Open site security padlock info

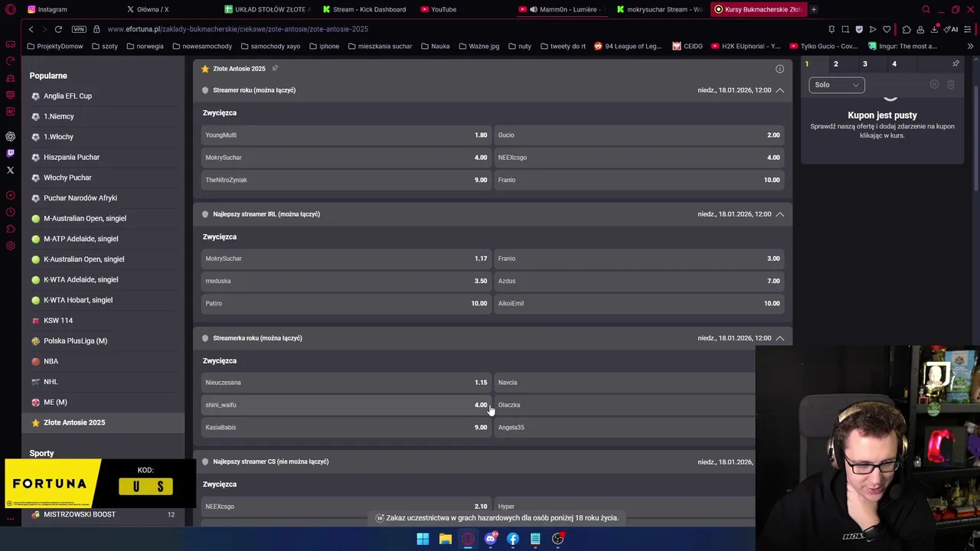96,29
